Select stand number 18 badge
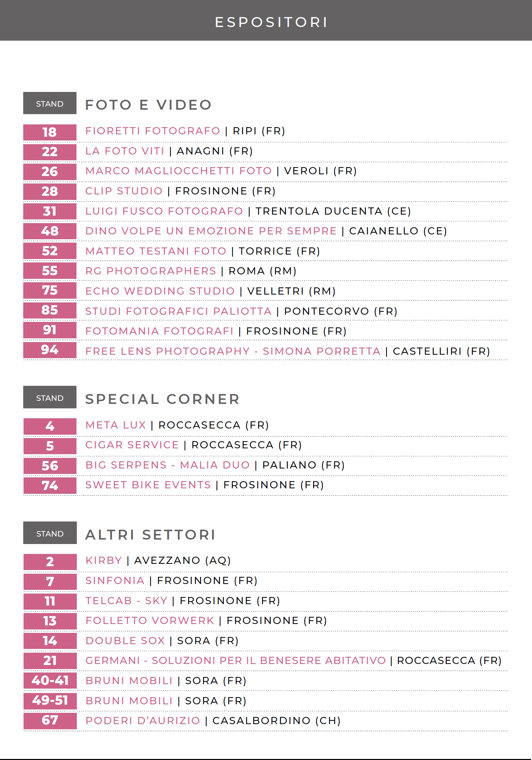Viewport: 532px width, 760px height. [50, 132]
